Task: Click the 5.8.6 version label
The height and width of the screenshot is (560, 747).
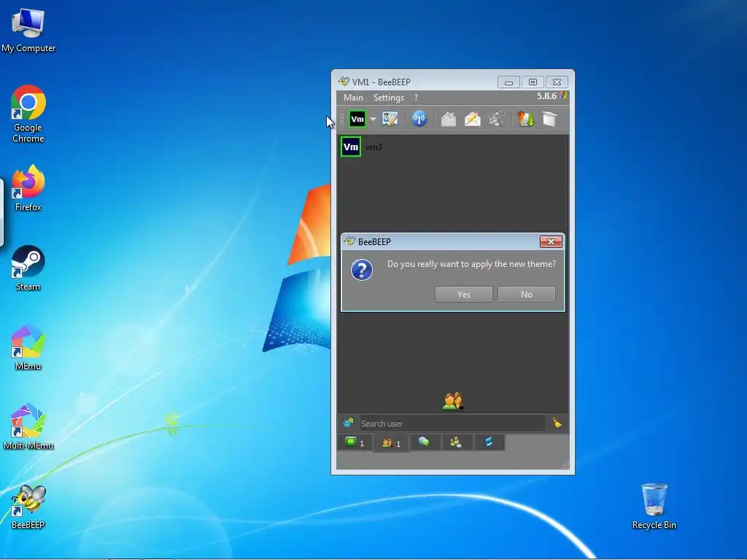Action: click(x=546, y=96)
